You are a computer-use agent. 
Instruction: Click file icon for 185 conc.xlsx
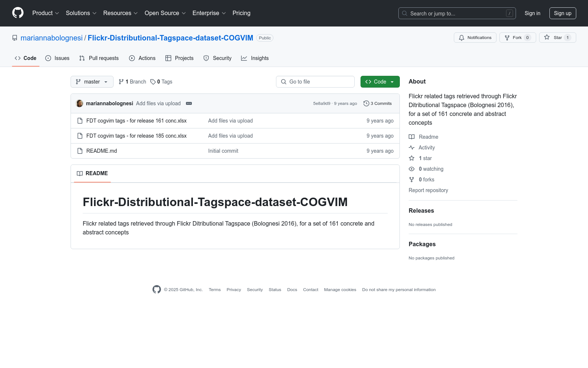[80, 136]
